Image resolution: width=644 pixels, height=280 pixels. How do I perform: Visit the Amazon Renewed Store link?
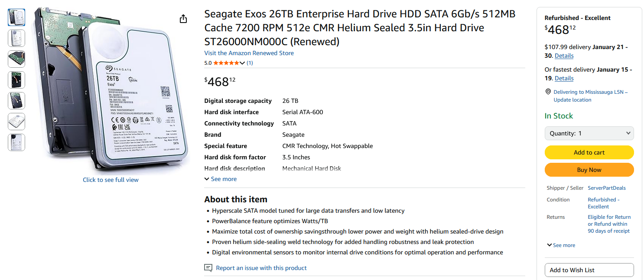249,53
